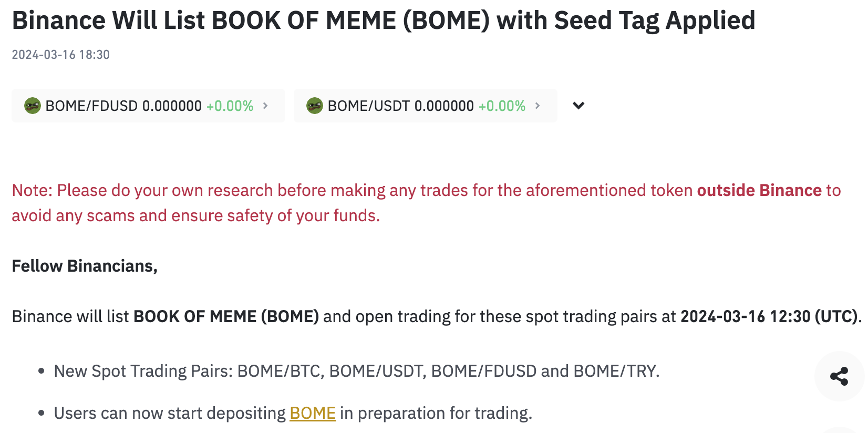Open the share menu icon
The height and width of the screenshot is (433, 868).
point(839,376)
